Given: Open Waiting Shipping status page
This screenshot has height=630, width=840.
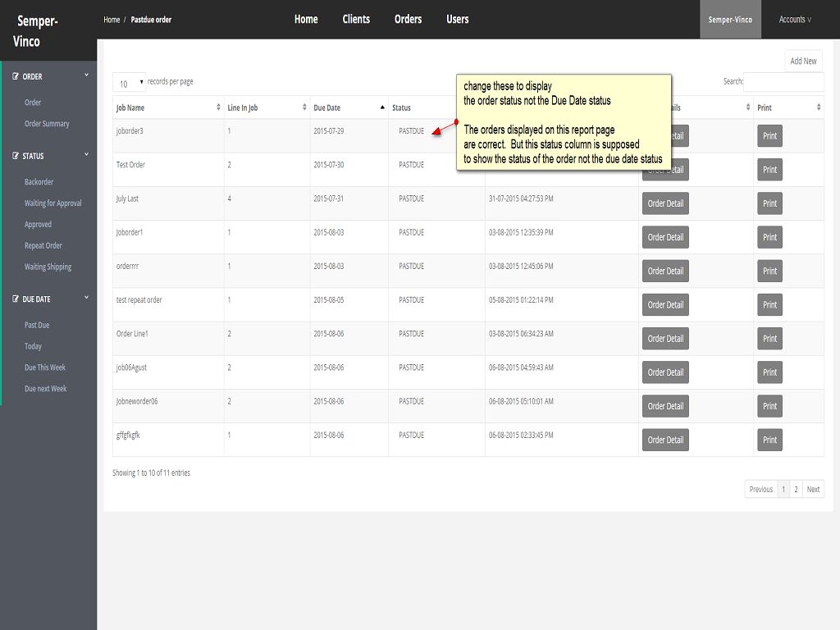Looking at the screenshot, I should [x=48, y=267].
